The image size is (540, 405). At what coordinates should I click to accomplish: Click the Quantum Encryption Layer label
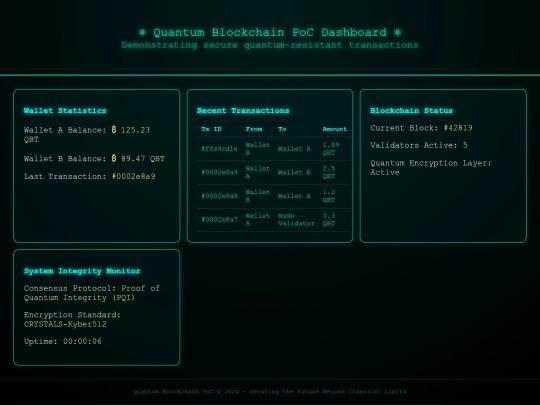coord(431,163)
